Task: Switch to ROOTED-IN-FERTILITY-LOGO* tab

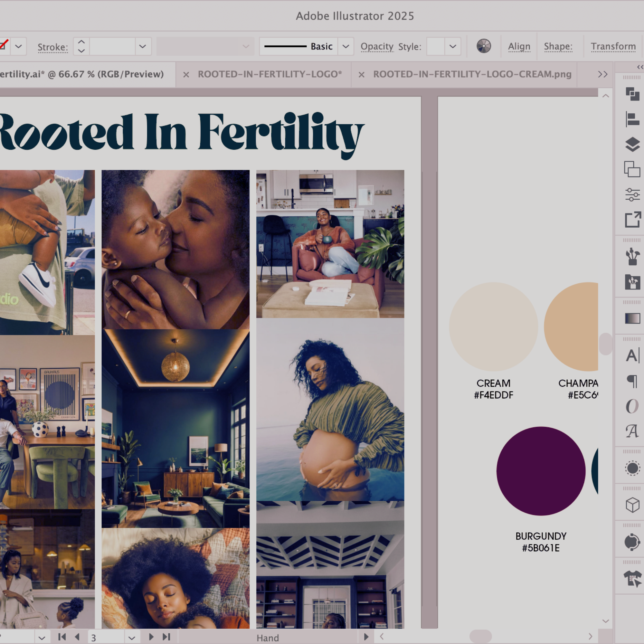Action: click(x=270, y=74)
